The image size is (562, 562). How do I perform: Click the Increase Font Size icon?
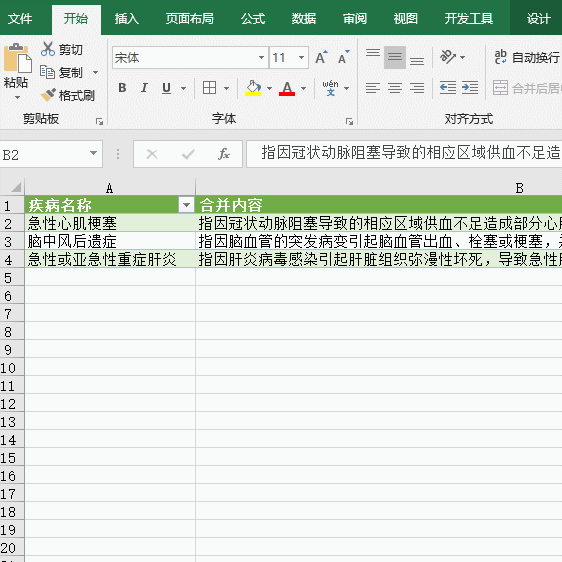[321, 57]
